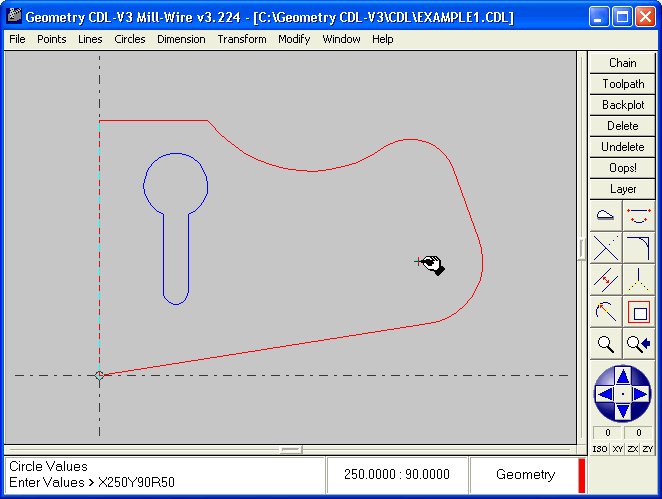Open the Lines menu
This screenshot has height=499, width=662.
tap(90, 39)
